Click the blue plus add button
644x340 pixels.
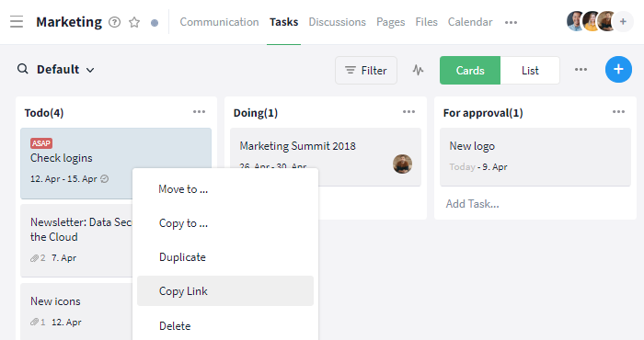pos(618,69)
